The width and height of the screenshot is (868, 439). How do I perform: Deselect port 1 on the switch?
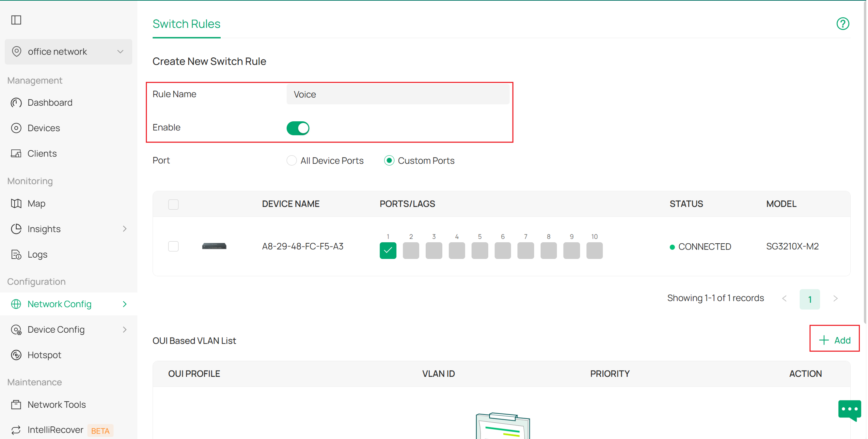388,250
